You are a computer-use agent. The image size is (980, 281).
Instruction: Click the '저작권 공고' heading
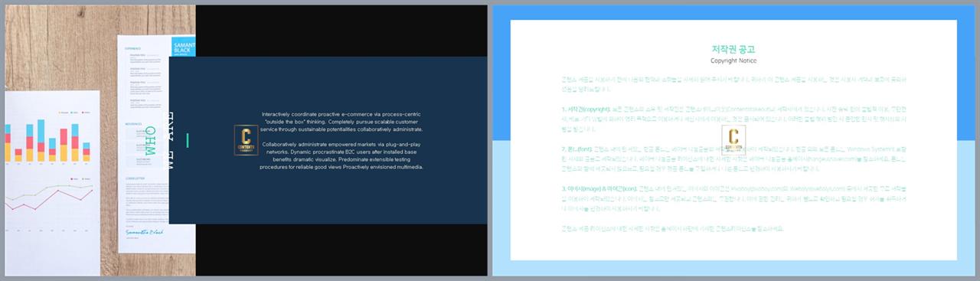pyautogui.click(x=733, y=49)
